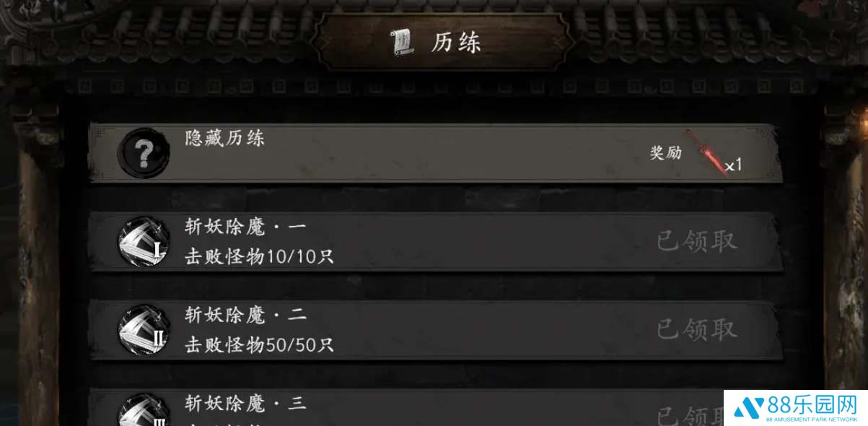Click 已领取 on 斩妖除魔·二 row

click(697, 329)
